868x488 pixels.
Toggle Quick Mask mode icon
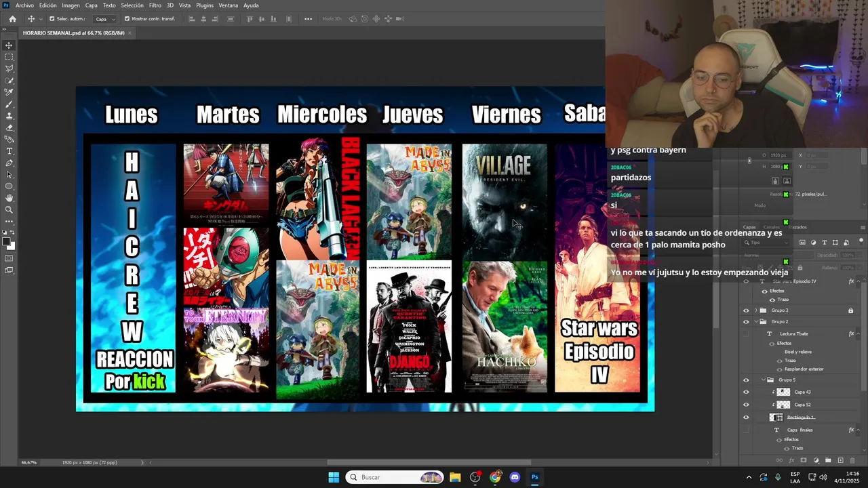[x=9, y=258]
